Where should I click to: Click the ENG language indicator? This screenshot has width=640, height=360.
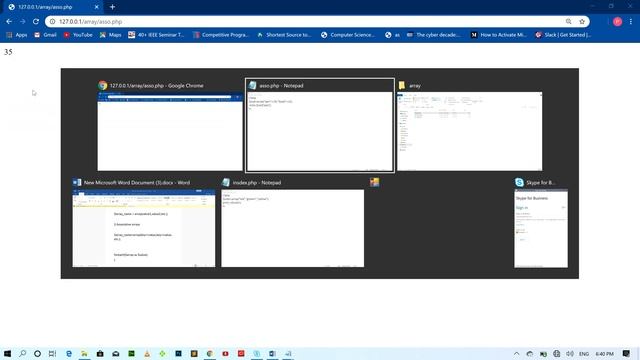[x=584, y=353]
